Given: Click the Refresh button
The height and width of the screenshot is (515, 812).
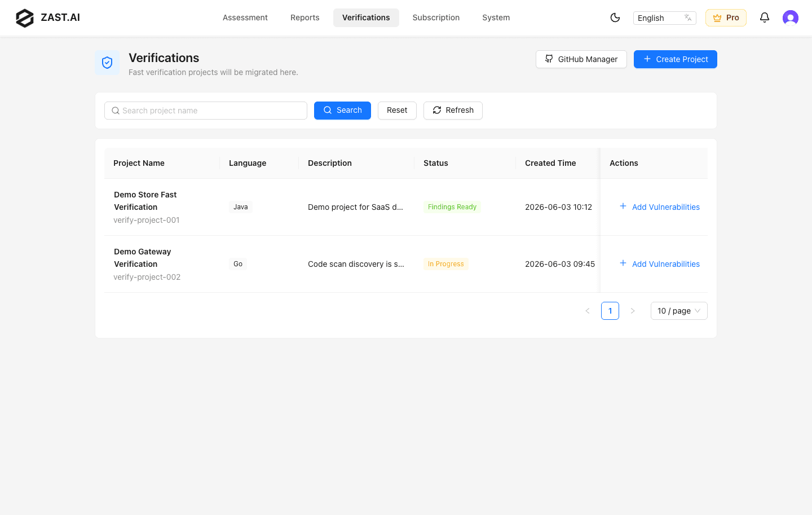Looking at the screenshot, I should coord(453,111).
